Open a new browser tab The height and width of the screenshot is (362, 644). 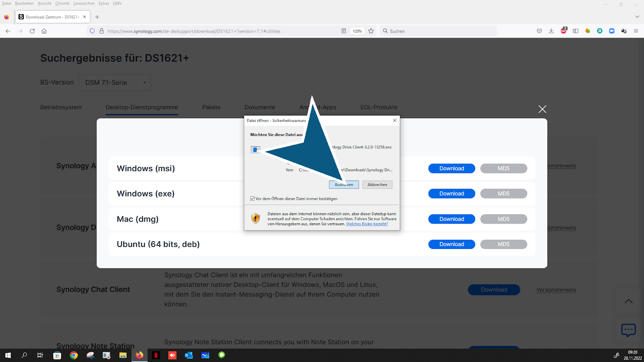point(97,17)
